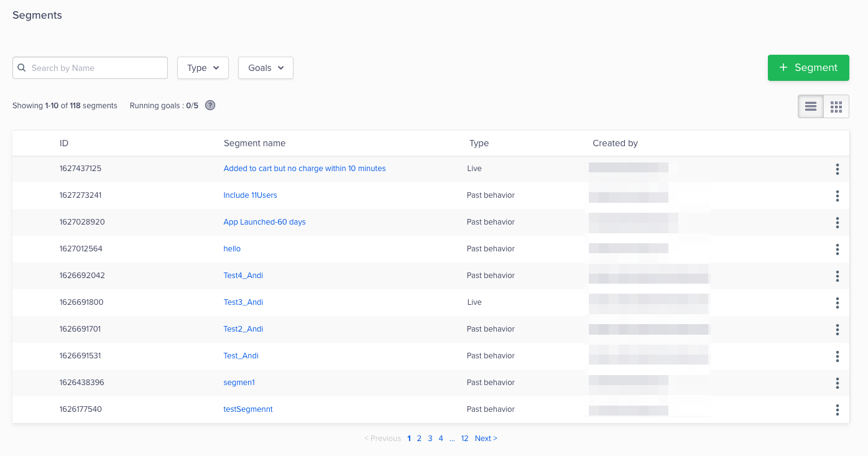The height and width of the screenshot is (456, 868).
Task: Open 'Added to cart but no charge' segment
Action: pyautogui.click(x=305, y=169)
